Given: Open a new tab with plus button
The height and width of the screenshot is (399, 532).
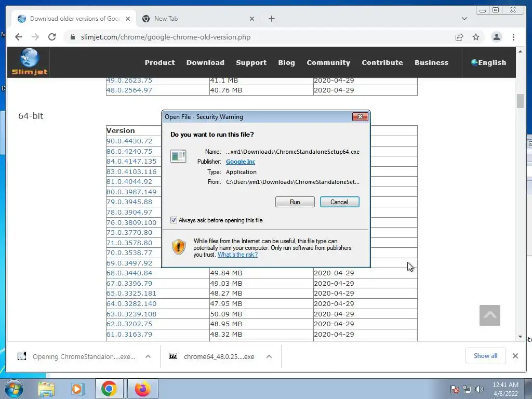Looking at the screenshot, I should (x=271, y=19).
